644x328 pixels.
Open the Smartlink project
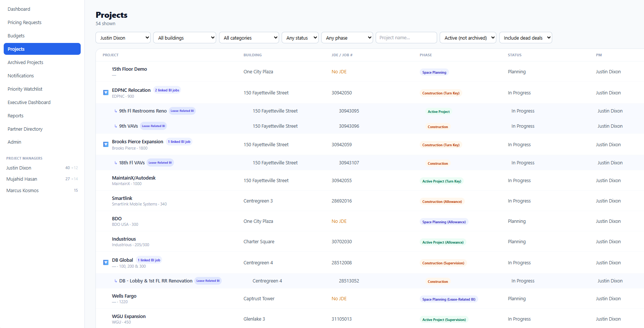point(122,198)
